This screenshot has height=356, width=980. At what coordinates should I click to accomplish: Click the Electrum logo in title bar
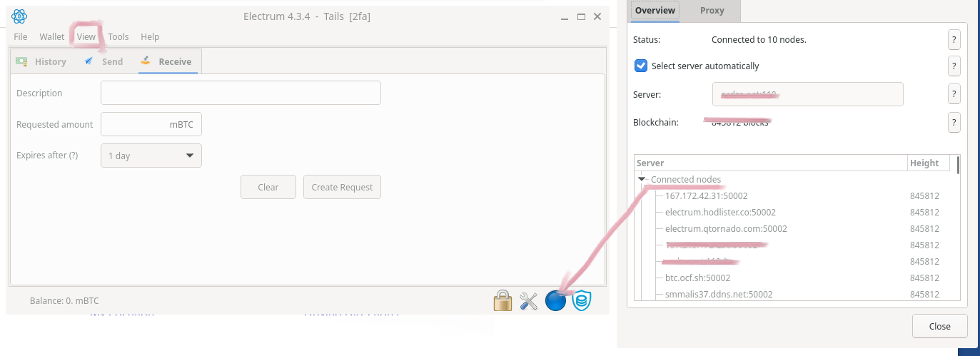point(19,16)
